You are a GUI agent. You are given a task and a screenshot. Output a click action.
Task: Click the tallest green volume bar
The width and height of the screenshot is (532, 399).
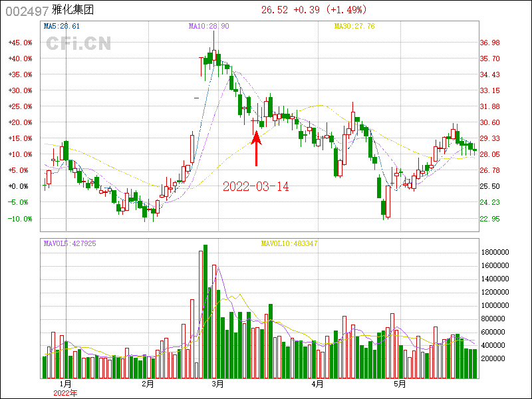pyautogui.click(x=205, y=311)
